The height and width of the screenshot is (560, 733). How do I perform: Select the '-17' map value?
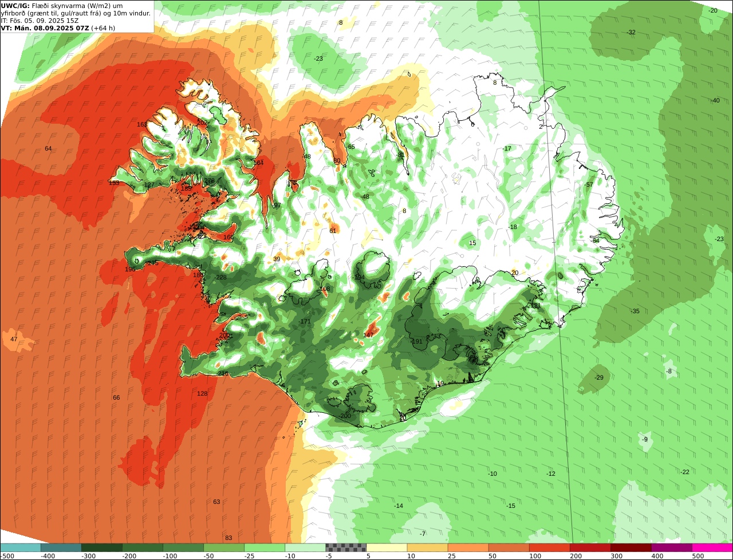coord(507,149)
